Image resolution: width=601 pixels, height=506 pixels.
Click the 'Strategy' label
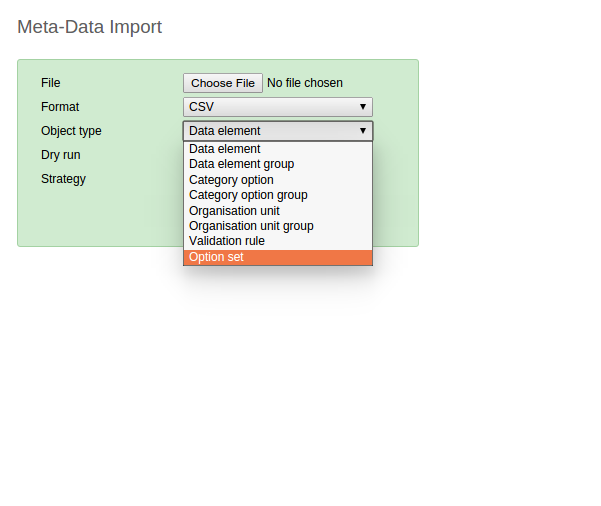63,179
